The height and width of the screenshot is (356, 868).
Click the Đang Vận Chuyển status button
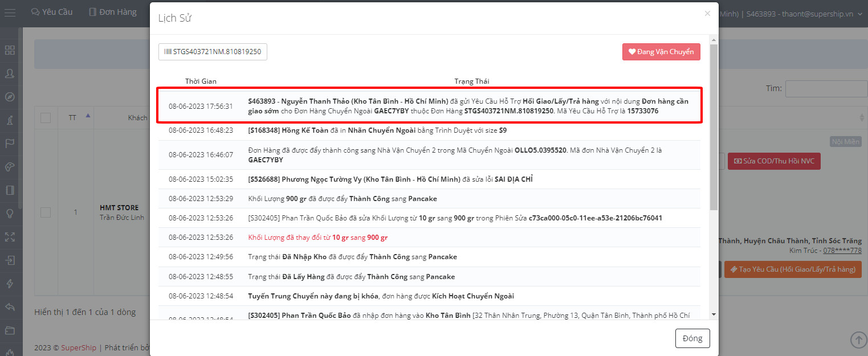[x=661, y=52]
